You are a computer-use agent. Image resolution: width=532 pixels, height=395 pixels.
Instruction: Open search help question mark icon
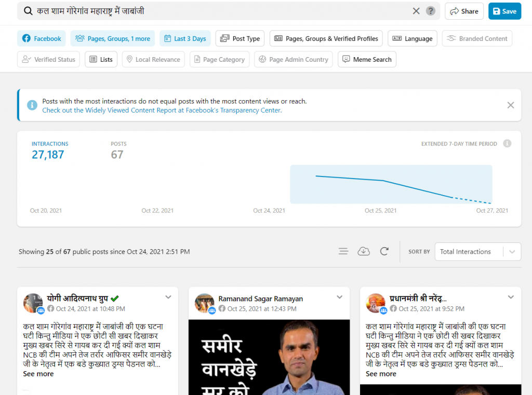[x=431, y=11]
